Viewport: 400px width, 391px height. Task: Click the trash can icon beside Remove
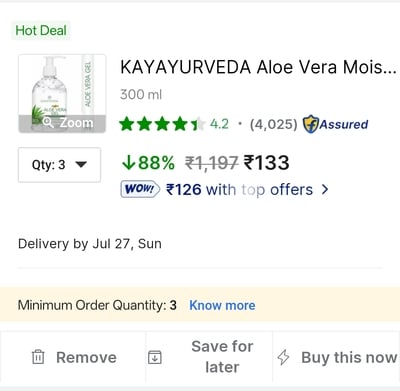click(38, 357)
